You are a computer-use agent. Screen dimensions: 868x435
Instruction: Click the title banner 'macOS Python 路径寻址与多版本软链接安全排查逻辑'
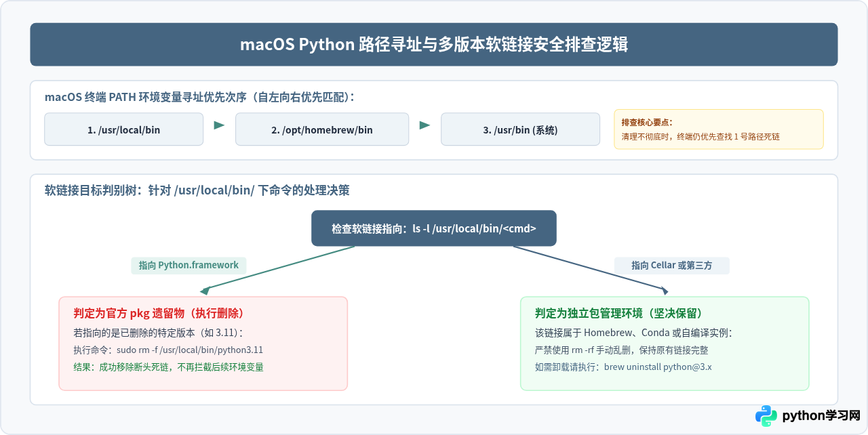pos(434,45)
